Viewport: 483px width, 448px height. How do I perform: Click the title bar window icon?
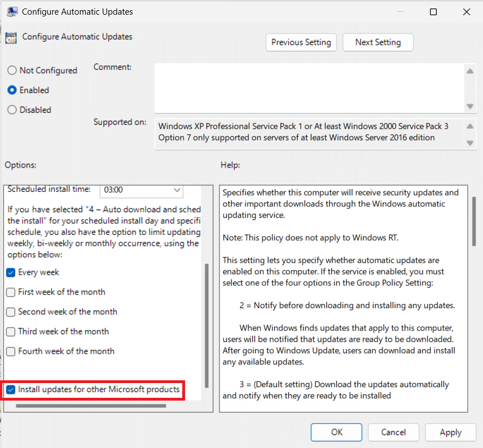click(11, 12)
